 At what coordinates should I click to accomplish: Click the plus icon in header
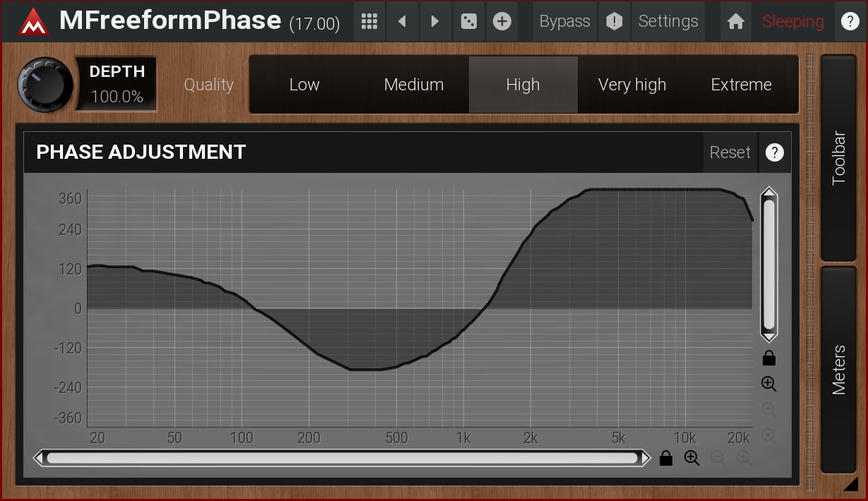[501, 22]
